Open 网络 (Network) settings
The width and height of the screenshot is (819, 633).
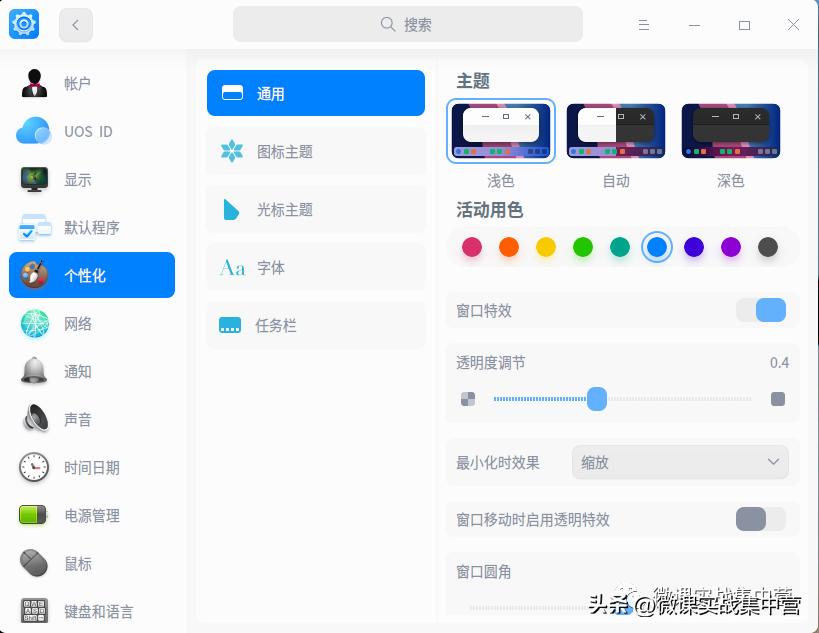click(x=78, y=323)
